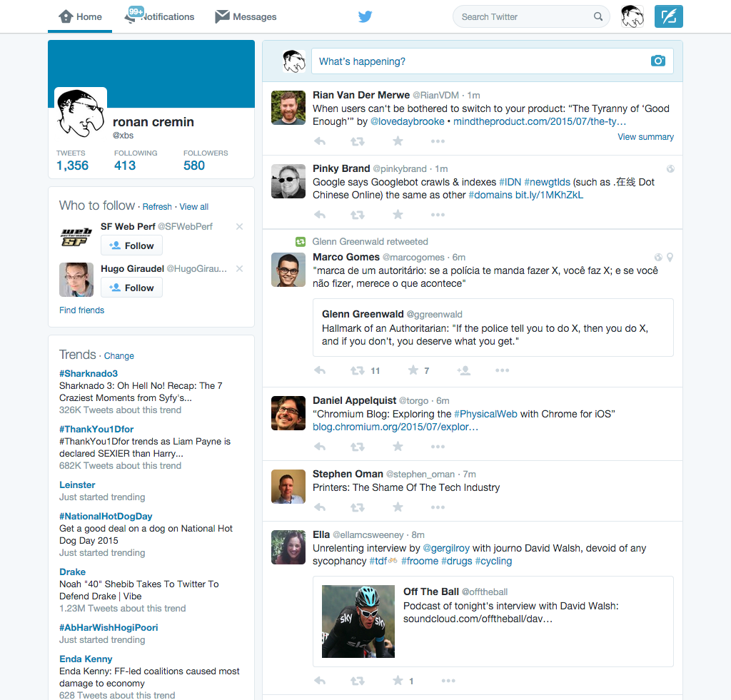Click the "What's happening?" compose field

click(478, 61)
